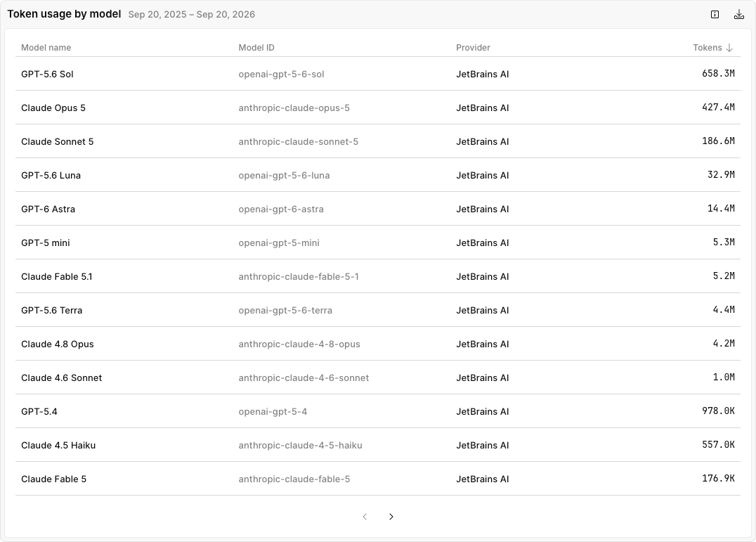Click the Model ID column header
Image resolution: width=756 pixels, height=542 pixels.
pyautogui.click(x=256, y=48)
